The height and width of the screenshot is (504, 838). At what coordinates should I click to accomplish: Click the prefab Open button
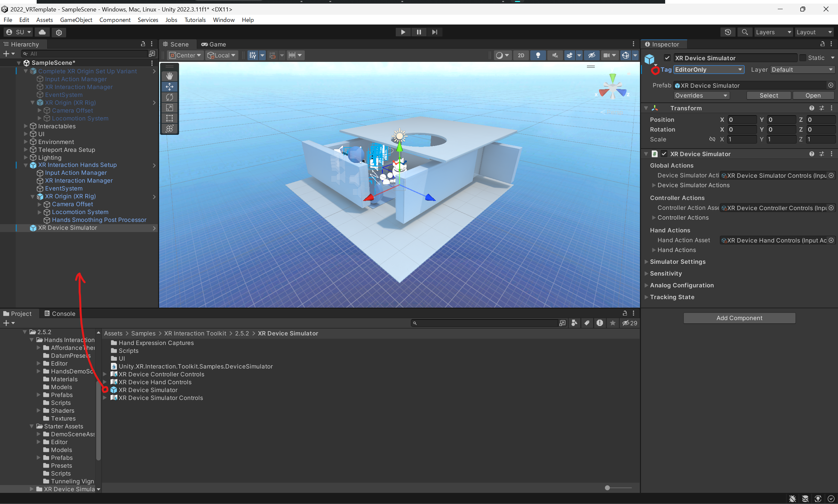pos(812,96)
